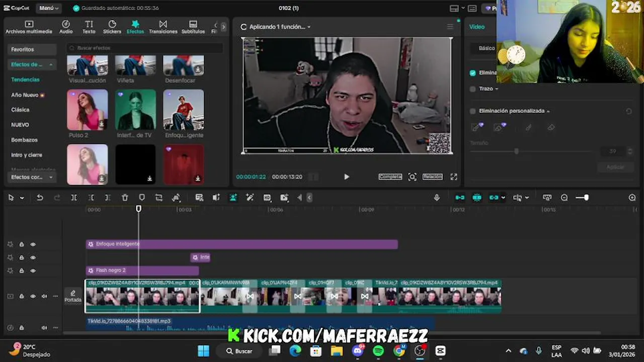Image resolution: width=644 pixels, height=362 pixels.
Task: Select the Enfoque inteligente effect clip
Action: tap(242, 244)
